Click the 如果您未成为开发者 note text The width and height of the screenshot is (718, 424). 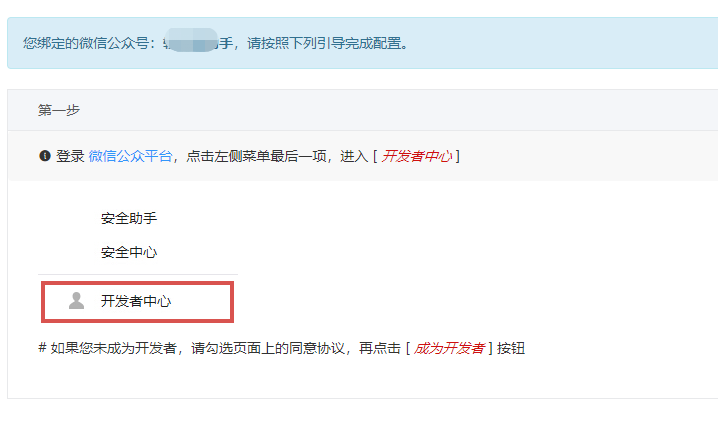point(113,348)
